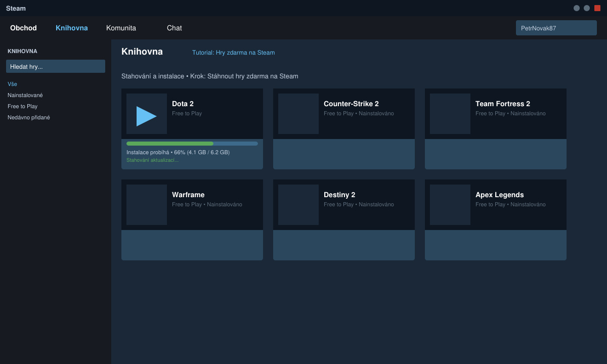Select the Destiny 2 title
The image size is (607, 364).
point(339,195)
